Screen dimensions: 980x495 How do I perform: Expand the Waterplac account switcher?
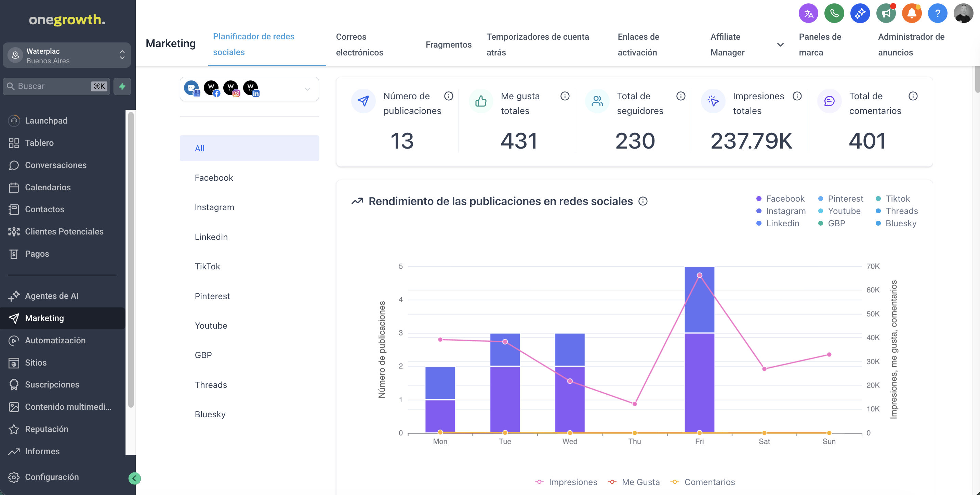pos(67,55)
